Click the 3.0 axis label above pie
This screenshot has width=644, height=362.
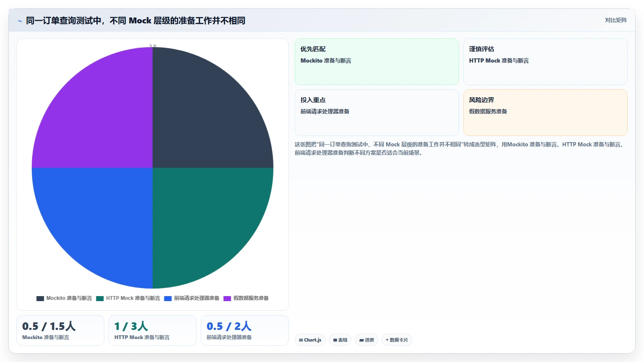coord(153,46)
